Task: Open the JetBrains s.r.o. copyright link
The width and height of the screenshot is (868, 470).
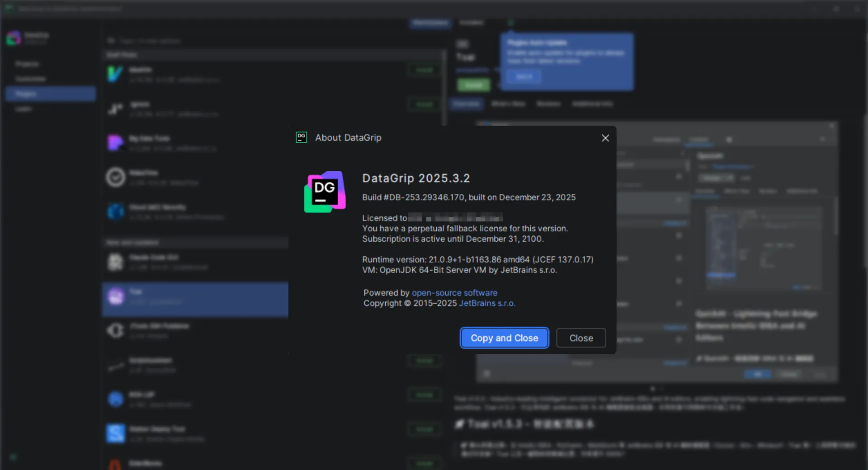Action: 487,303
